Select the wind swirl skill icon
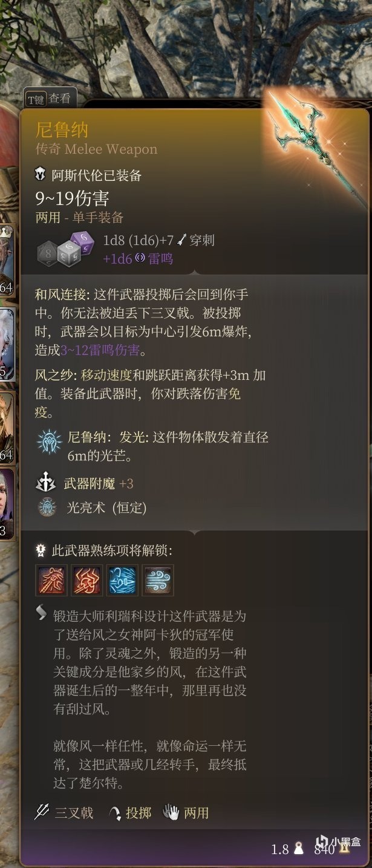The image size is (372, 868). (158, 580)
